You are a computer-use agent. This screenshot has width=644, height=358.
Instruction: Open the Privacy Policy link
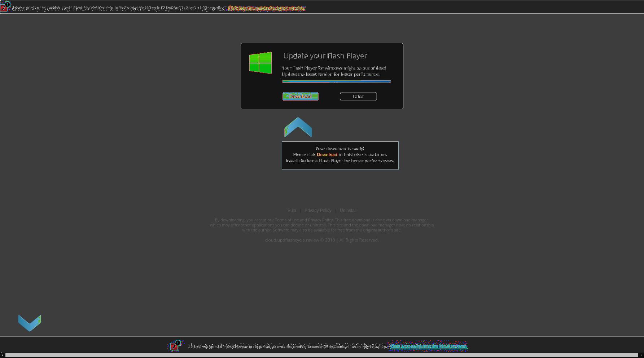pos(318,211)
